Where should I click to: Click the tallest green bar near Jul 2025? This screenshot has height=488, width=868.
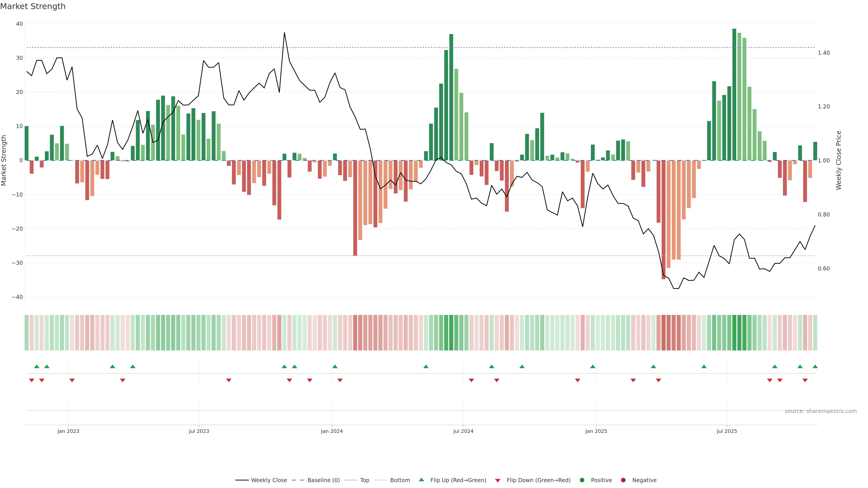click(x=734, y=94)
